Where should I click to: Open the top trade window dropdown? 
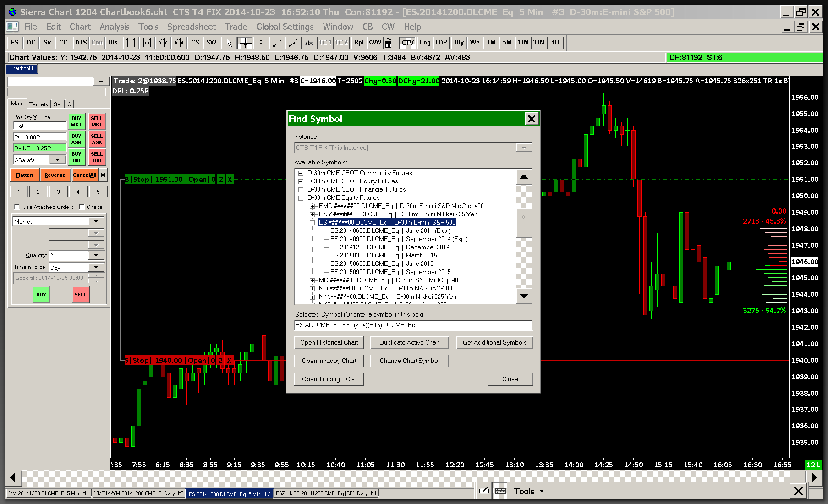coord(100,82)
